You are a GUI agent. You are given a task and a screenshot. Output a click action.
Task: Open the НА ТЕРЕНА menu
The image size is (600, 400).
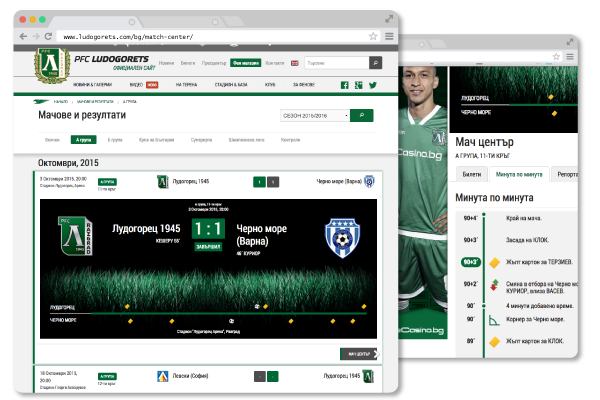pos(186,85)
